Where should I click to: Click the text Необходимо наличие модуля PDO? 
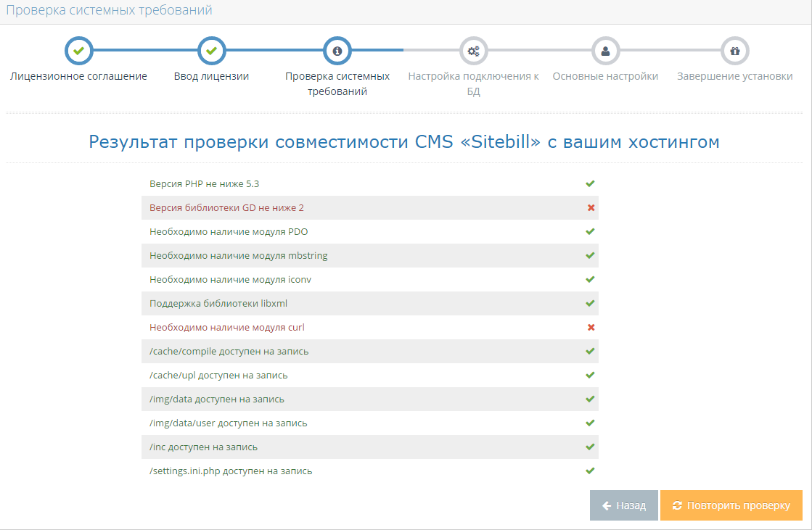pyautogui.click(x=229, y=231)
